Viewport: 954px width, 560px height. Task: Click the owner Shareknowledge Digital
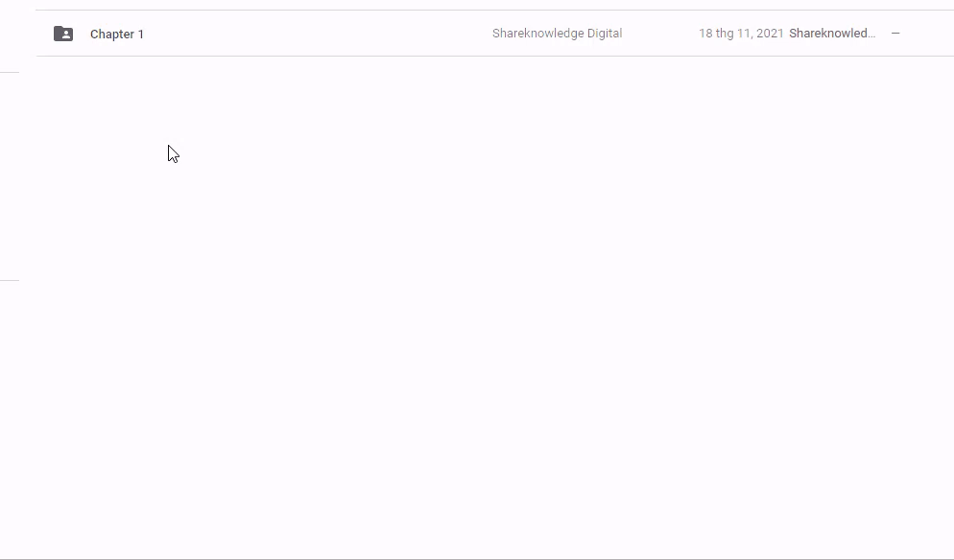(557, 34)
